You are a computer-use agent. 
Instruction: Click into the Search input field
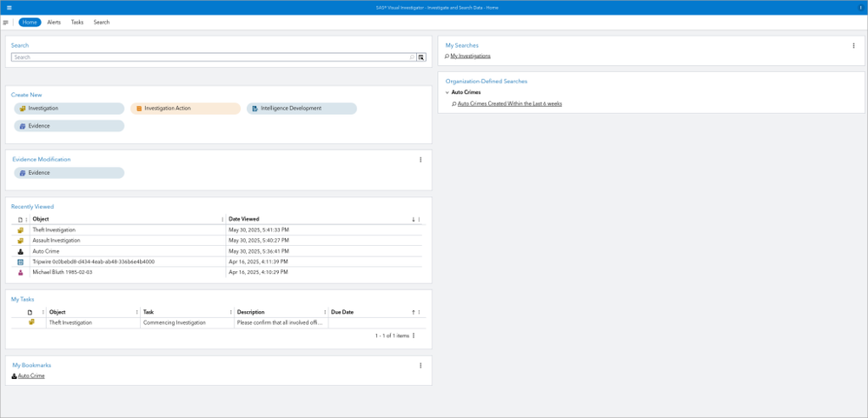[209, 57]
